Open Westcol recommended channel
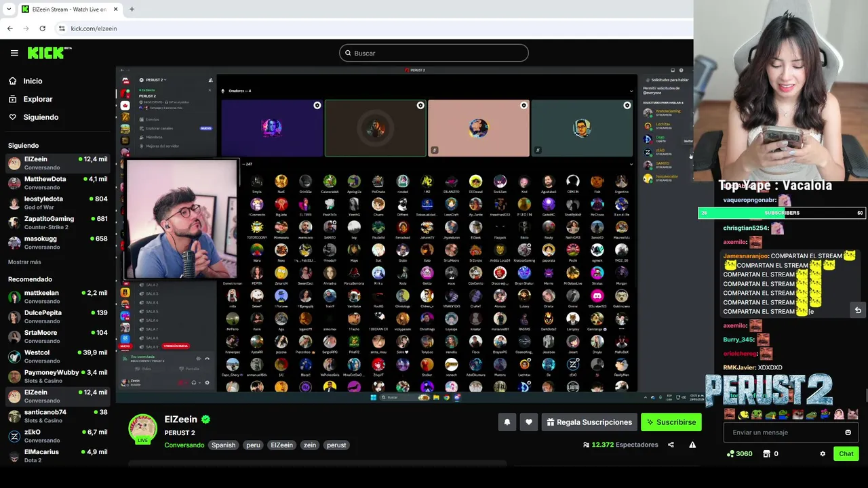 tap(58, 357)
